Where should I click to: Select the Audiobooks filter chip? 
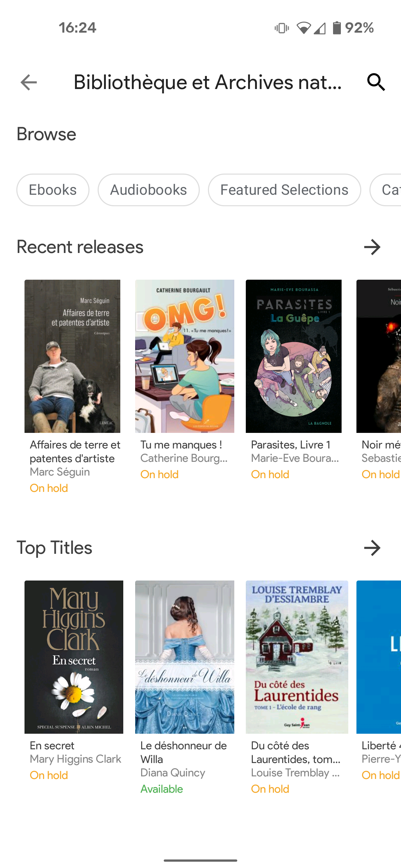pos(149,190)
